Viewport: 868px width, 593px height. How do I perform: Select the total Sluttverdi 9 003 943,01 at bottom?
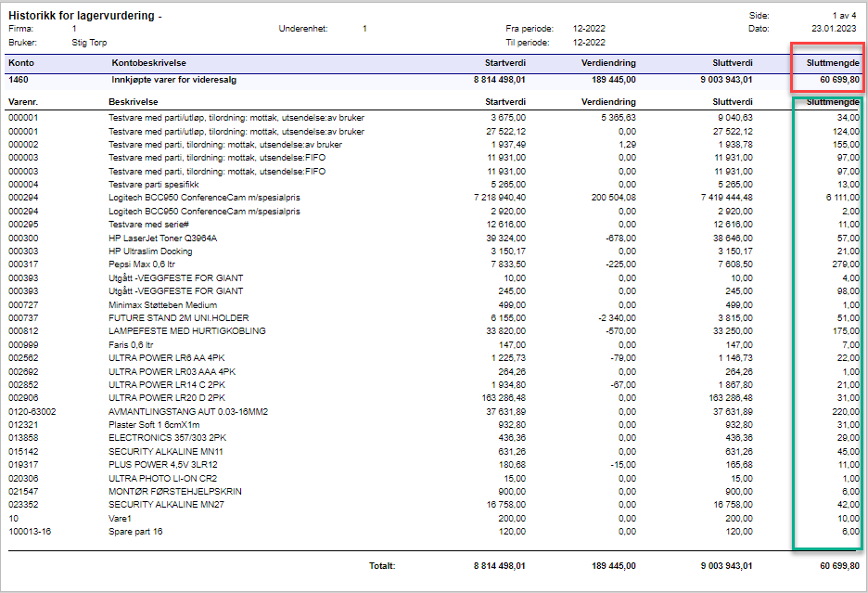coord(726,566)
